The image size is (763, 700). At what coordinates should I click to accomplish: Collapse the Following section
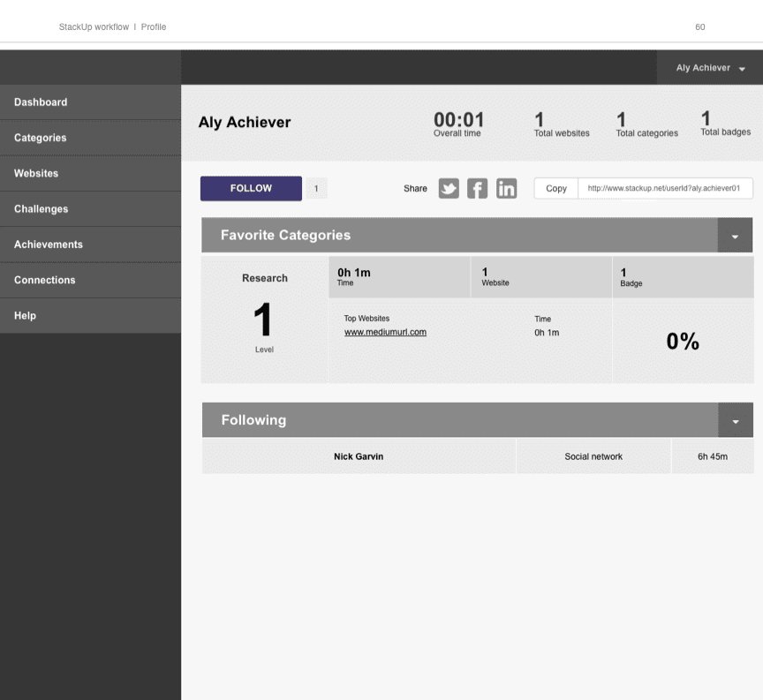(736, 421)
